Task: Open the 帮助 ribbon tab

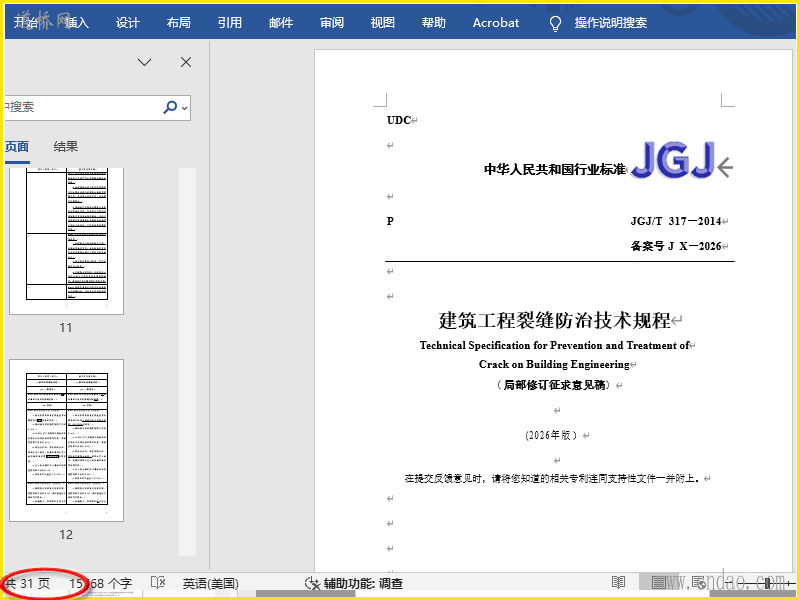Action: (x=434, y=22)
